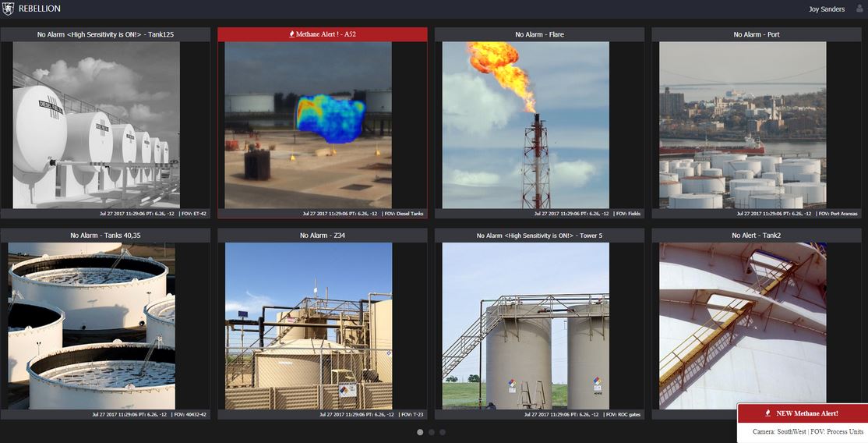Open the user profile icon
Screen dimensions: 868x443
(x=859, y=9)
